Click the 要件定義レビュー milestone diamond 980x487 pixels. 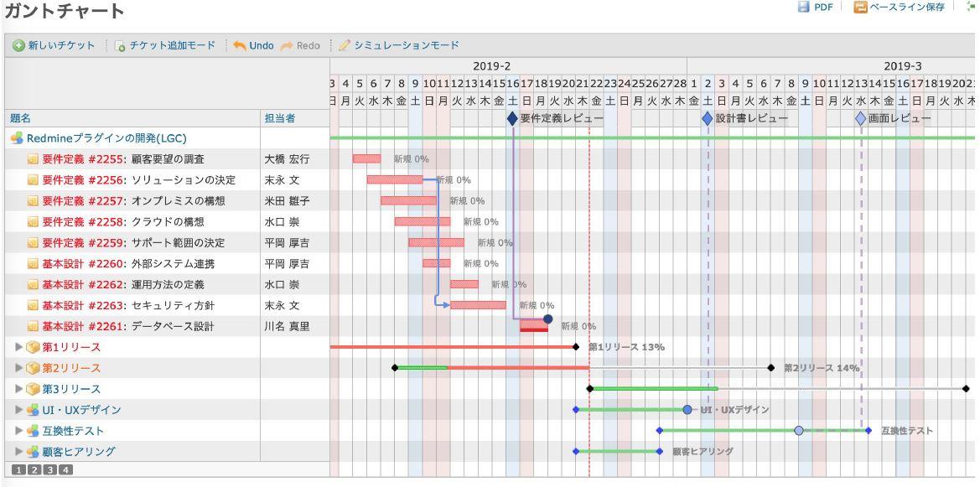pyautogui.click(x=512, y=119)
